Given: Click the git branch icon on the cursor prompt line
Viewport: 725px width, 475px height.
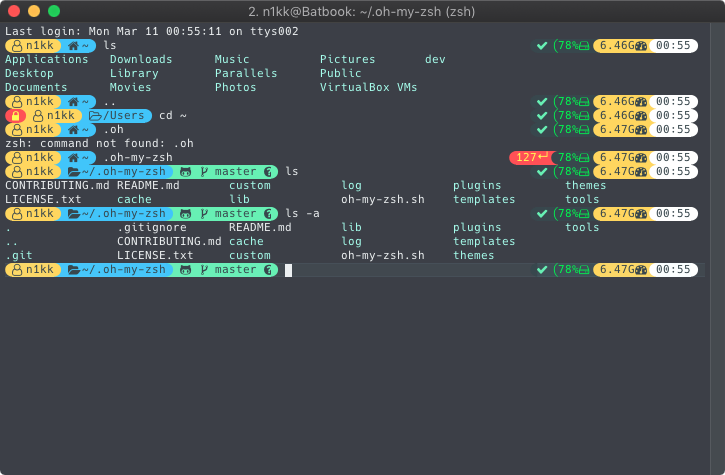Looking at the screenshot, I should click(204, 270).
